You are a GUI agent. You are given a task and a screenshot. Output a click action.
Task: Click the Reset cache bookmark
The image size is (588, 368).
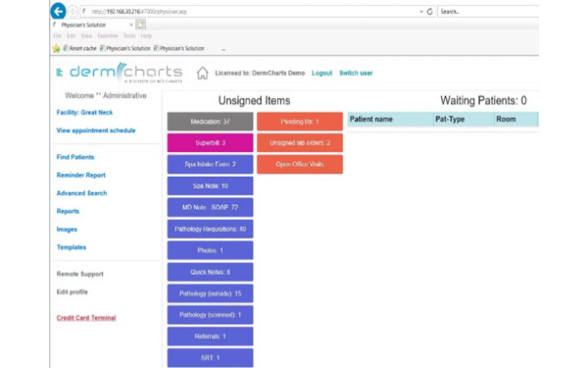79,48
